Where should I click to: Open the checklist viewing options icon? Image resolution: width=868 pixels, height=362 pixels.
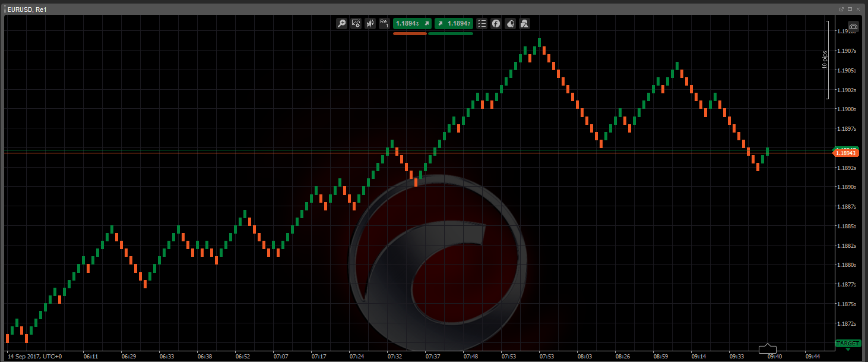click(x=481, y=24)
